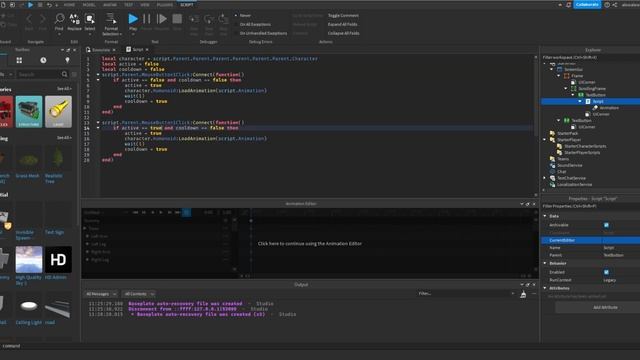Click the Toolbox filter options icon
Screen dimensions: 640x360
point(74,74)
